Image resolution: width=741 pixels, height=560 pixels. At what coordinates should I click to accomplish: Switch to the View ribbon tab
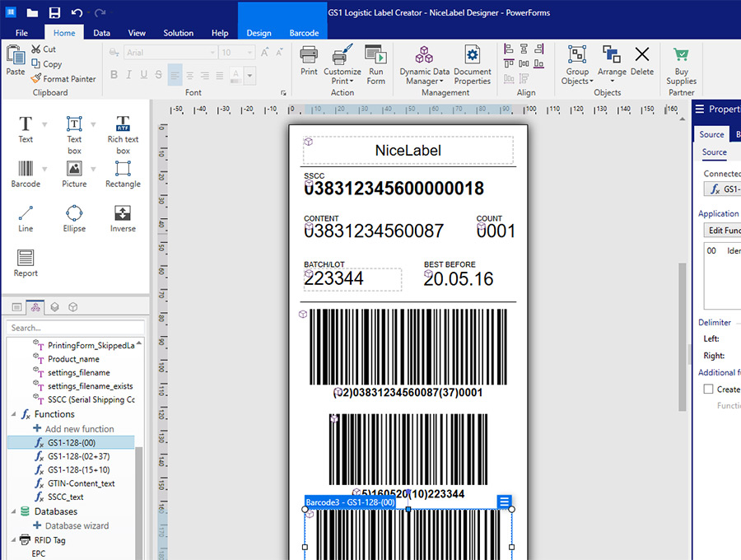[x=137, y=33]
